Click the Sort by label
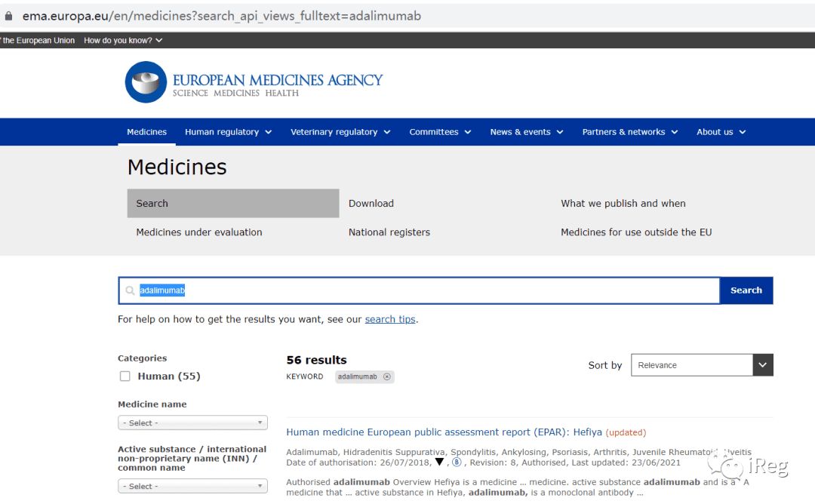This screenshot has height=504, width=815. pos(605,365)
